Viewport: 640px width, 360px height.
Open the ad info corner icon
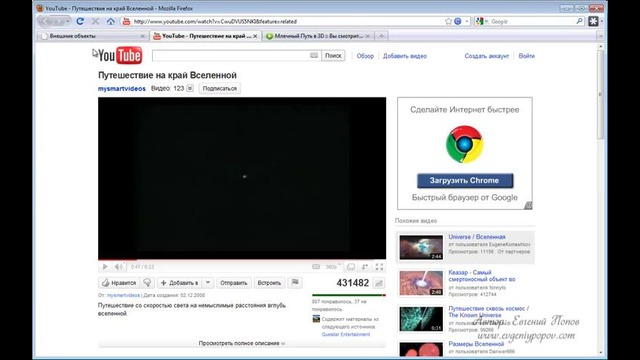[528, 205]
